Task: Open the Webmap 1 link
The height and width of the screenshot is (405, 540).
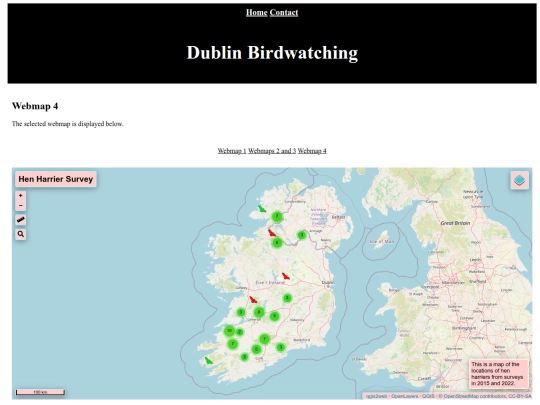Action: (232, 151)
